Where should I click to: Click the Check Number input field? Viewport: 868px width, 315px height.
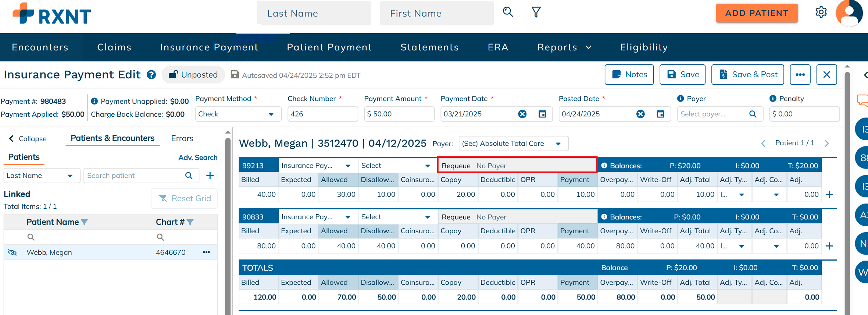coord(322,114)
